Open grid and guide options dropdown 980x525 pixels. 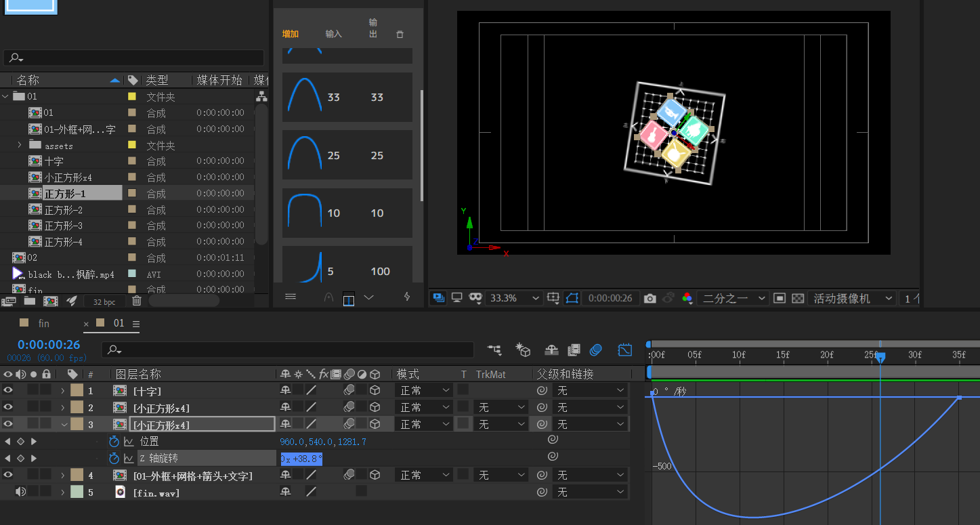tap(553, 298)
